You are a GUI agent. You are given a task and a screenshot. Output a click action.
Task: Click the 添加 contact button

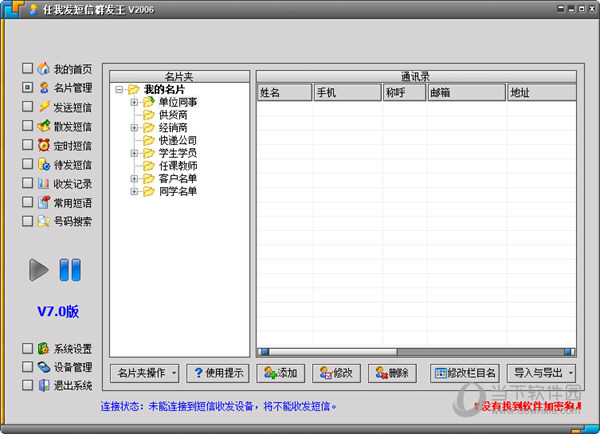pos(280,373)
